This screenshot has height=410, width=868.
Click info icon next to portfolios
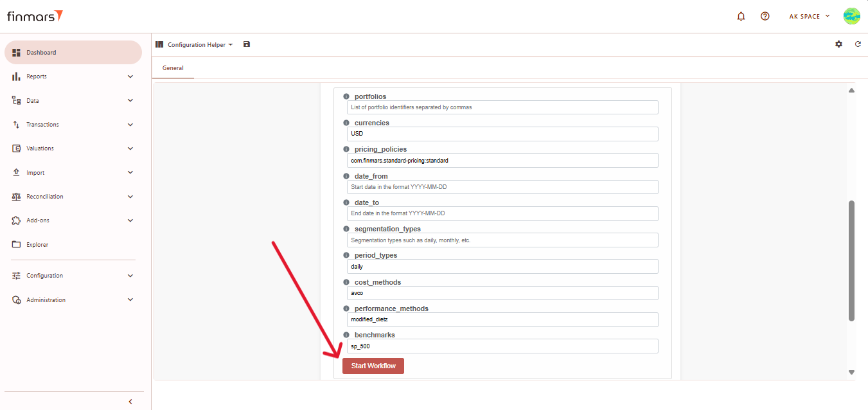[x=346, y=96]
